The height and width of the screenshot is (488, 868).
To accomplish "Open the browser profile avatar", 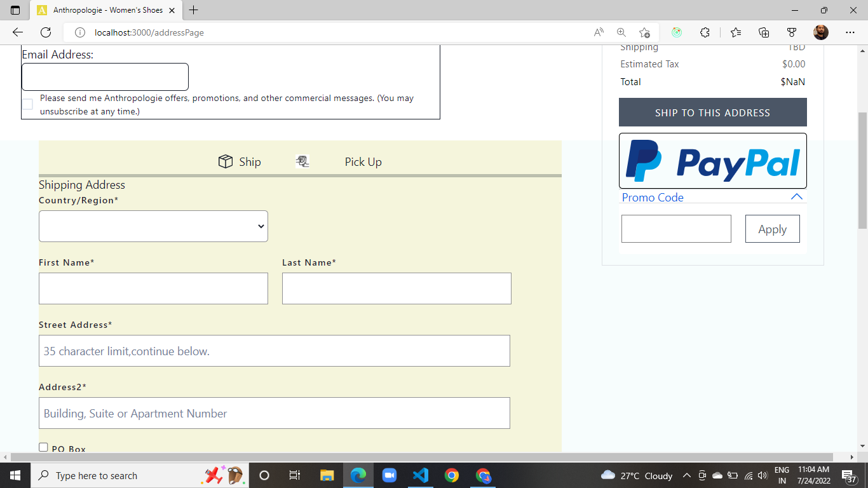I will pos(821,32).
